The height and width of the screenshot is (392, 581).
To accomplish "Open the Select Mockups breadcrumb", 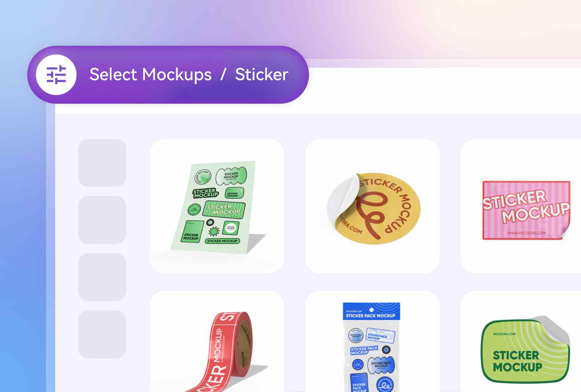I will pos(150,74).
